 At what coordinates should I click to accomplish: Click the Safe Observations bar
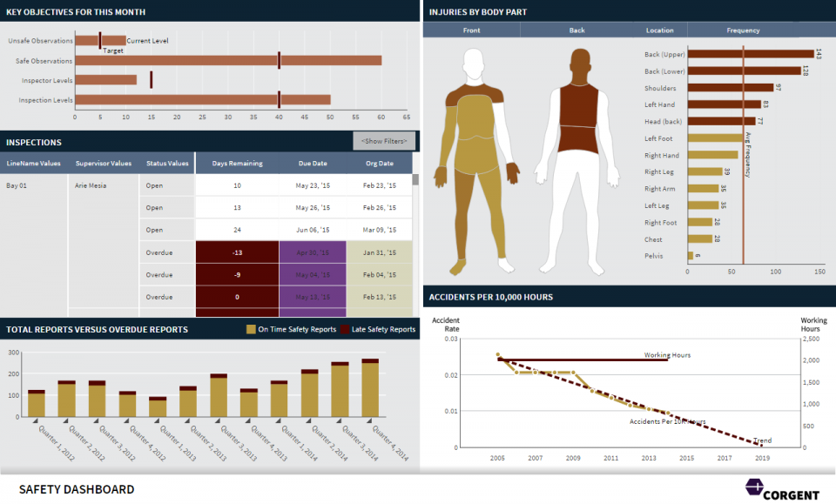tap(228, 60)
